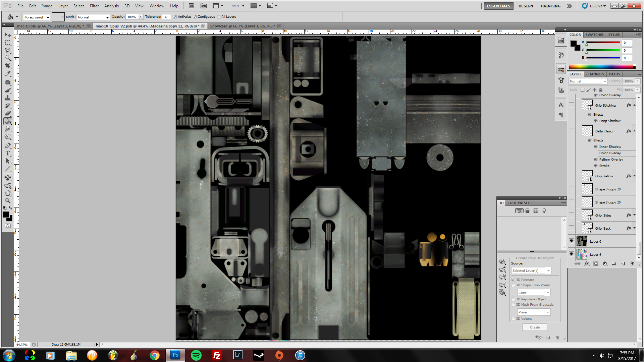This screenshot has width=644, height=362.
Task: Hide Layer 0 with its eye icon
Action: point(571,241)
